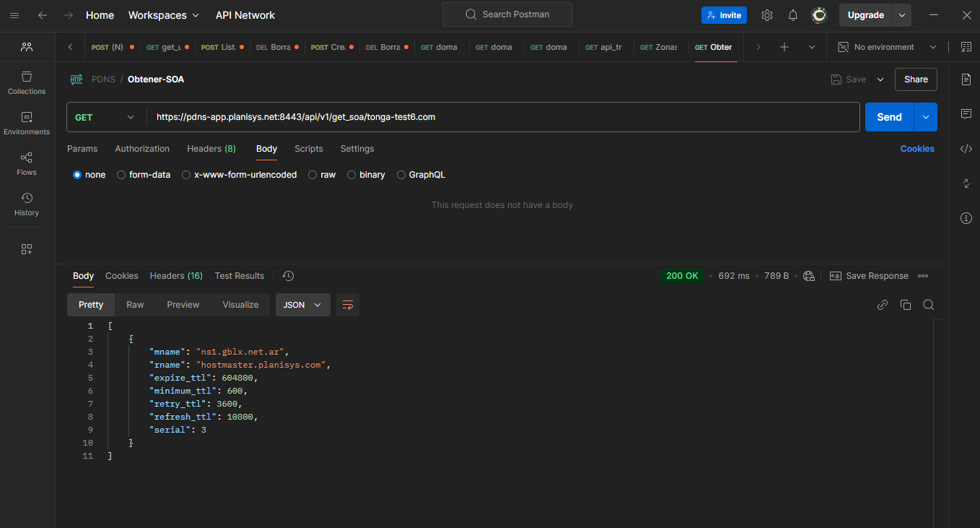Add a new request tab with the plus
The width and height of the screenshot is (980, 528).
pyautogui.click(x=784, y=47)
